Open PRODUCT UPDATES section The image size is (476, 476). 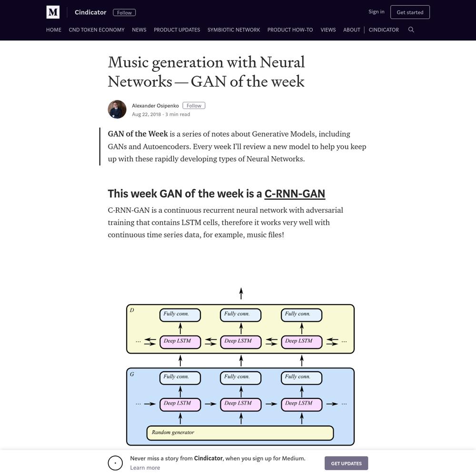(177, 30)
